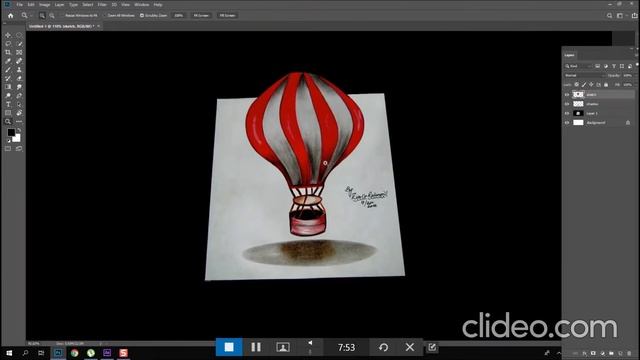Select the Eraser tool
640x360 pixels.
(x=19, y=78)
